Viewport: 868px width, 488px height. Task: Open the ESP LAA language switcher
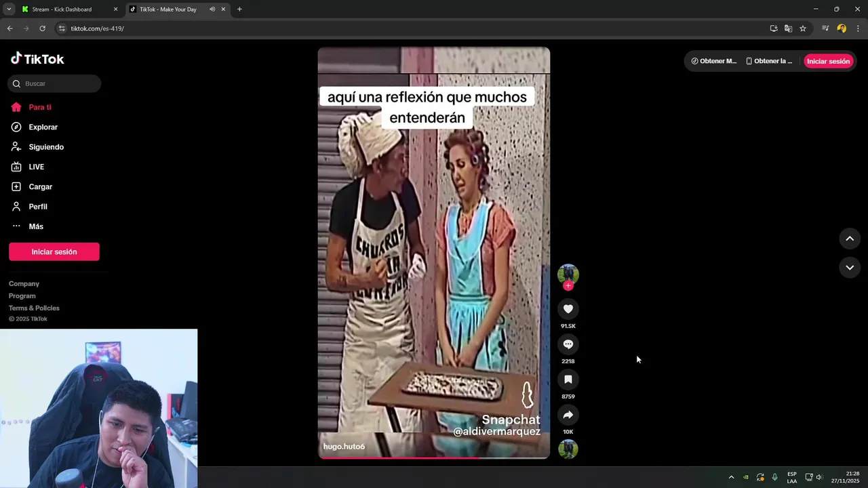click(792, 477)
